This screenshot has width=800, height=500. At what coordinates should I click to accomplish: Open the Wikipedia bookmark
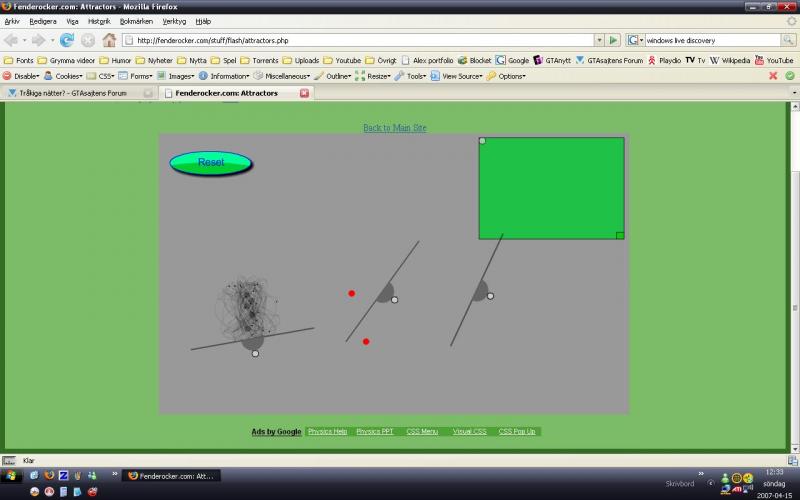point(730,60)
